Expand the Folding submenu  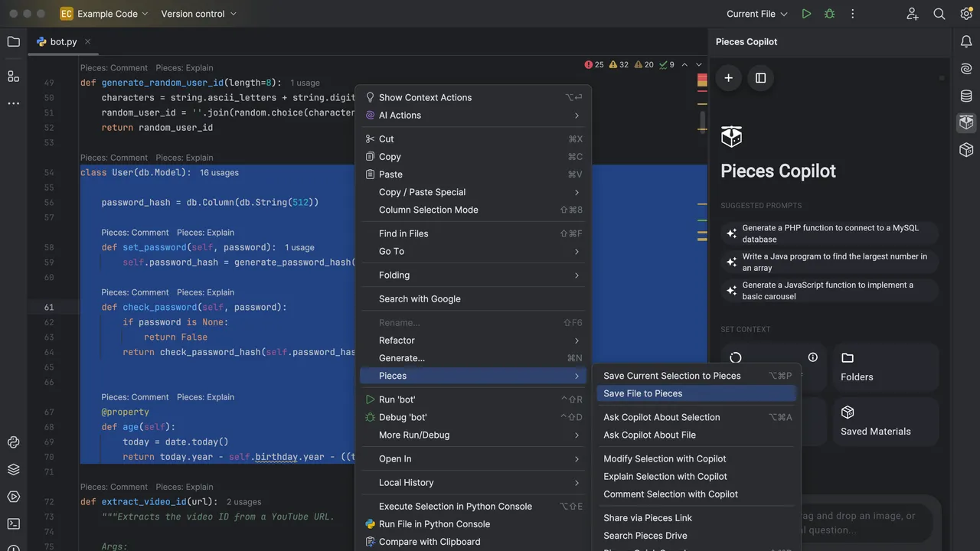(x=474, y=275)
